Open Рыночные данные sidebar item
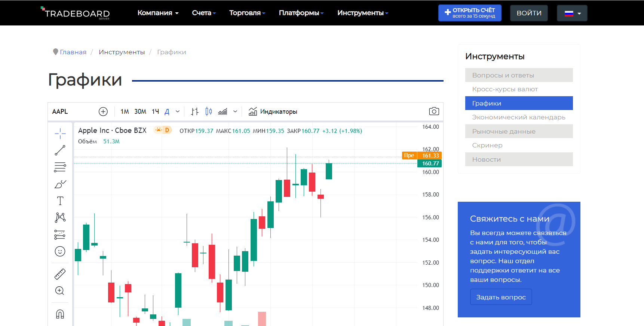Viewport: 644px width, 326px height. 519,131
